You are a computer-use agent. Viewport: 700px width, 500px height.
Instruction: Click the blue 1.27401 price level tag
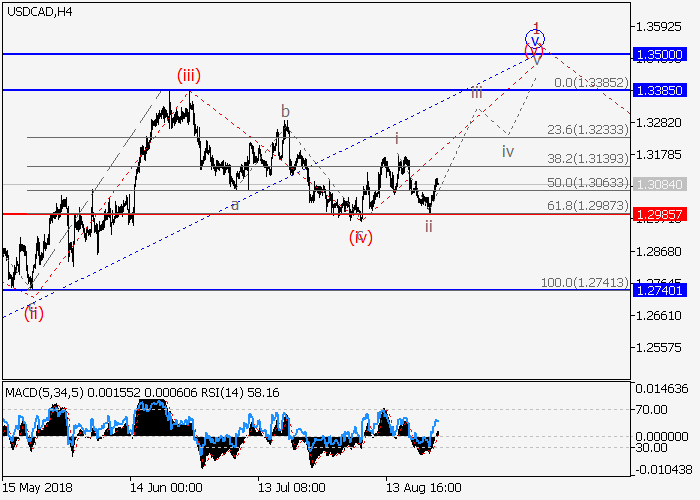click(x=661, y=290)
